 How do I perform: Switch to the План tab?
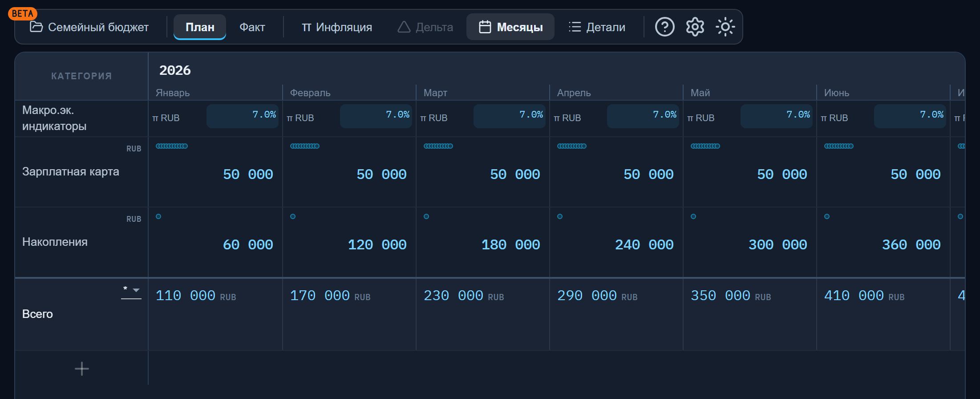(200, 27)
